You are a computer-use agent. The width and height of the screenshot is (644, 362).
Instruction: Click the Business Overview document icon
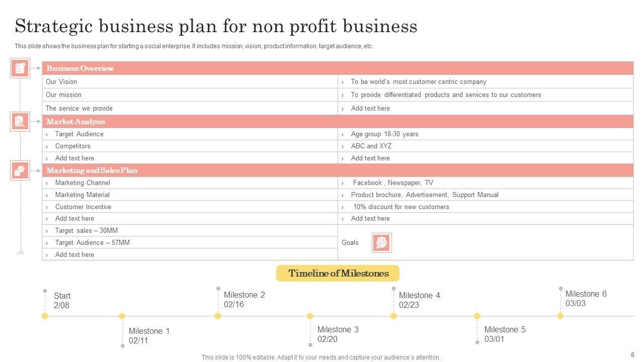[20, 68]
